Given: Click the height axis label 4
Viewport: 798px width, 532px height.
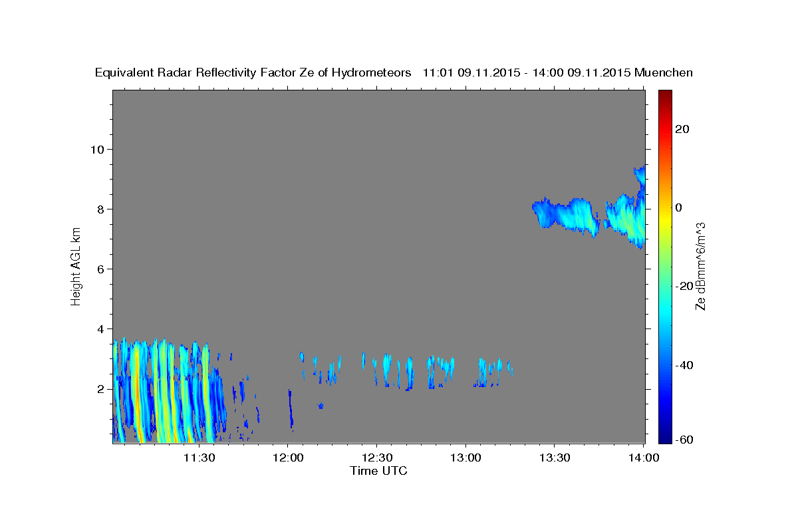Looking at the screenshot, I should coord(101,329).
